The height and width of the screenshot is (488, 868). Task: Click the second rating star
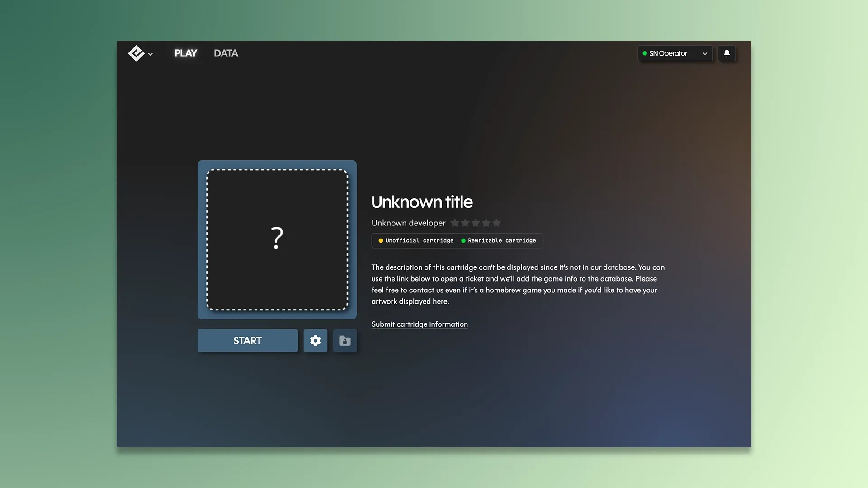point(465,223)
